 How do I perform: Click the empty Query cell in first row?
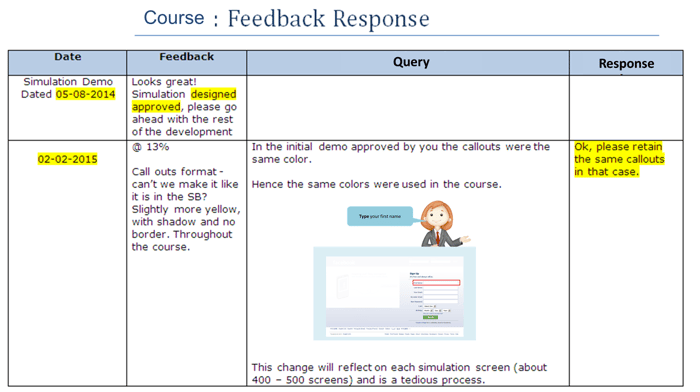tap(408, 108)
